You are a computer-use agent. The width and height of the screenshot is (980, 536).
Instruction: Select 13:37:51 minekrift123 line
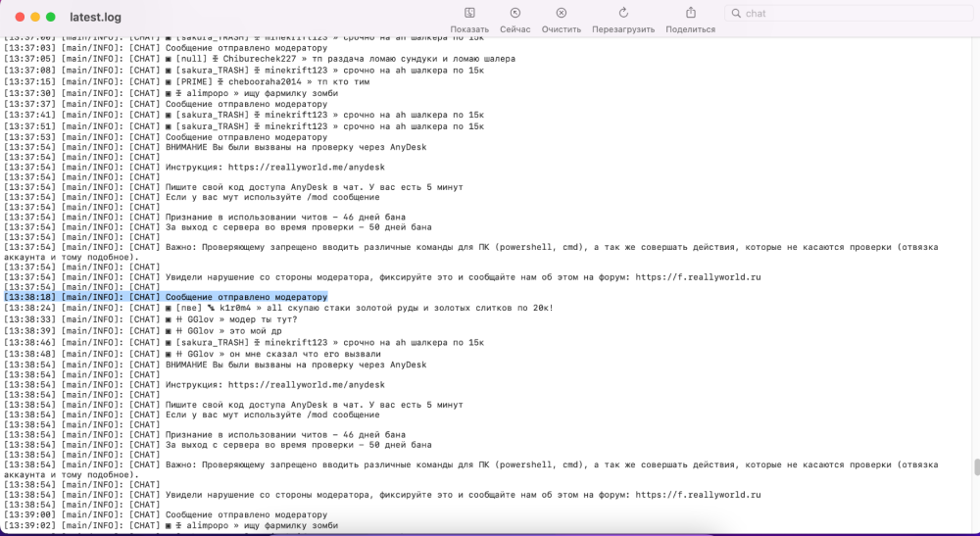[x=244, y=126]
